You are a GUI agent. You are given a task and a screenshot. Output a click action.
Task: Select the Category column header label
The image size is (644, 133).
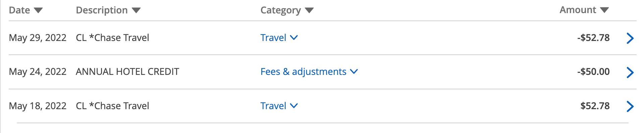[280, 10]
